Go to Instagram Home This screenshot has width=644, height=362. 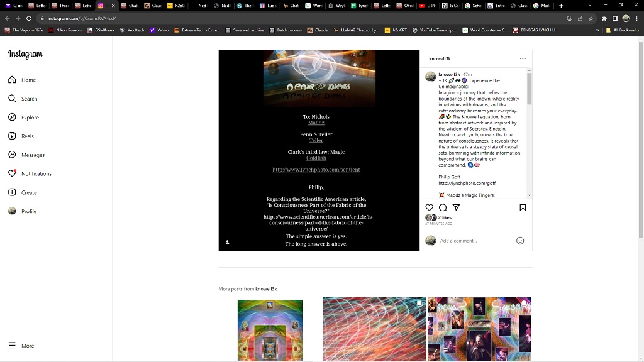tap(22, 80)
